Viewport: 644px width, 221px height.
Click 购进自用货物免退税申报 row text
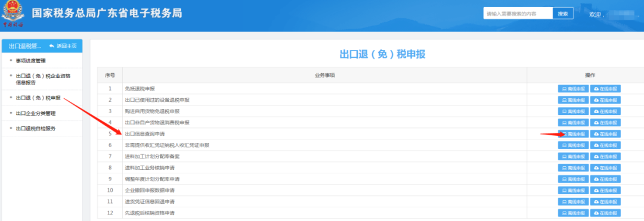point(153,111)
